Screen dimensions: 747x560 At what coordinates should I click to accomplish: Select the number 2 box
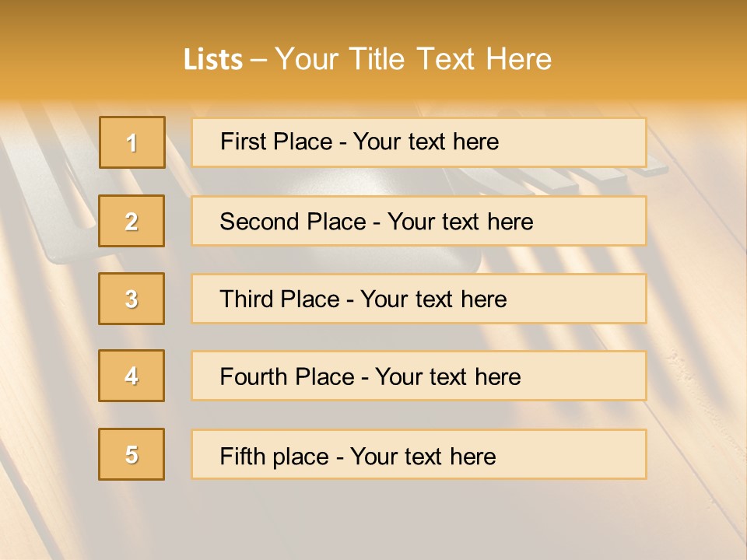click(x=132, y=221)
